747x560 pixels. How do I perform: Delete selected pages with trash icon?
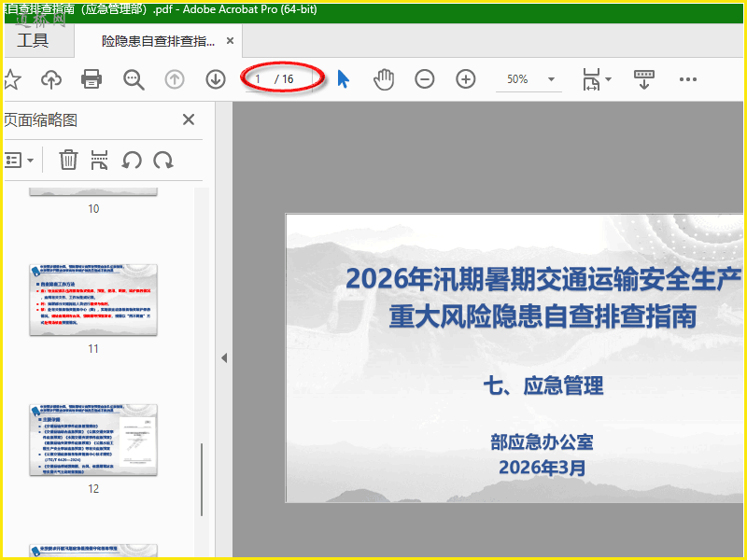pos(68,160)
